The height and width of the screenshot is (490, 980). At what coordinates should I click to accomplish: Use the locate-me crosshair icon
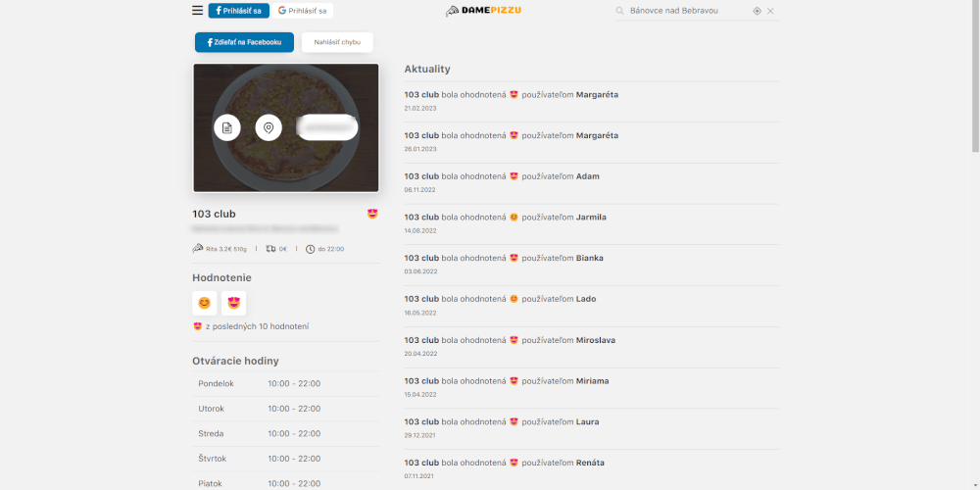click(x=757, y=11)
